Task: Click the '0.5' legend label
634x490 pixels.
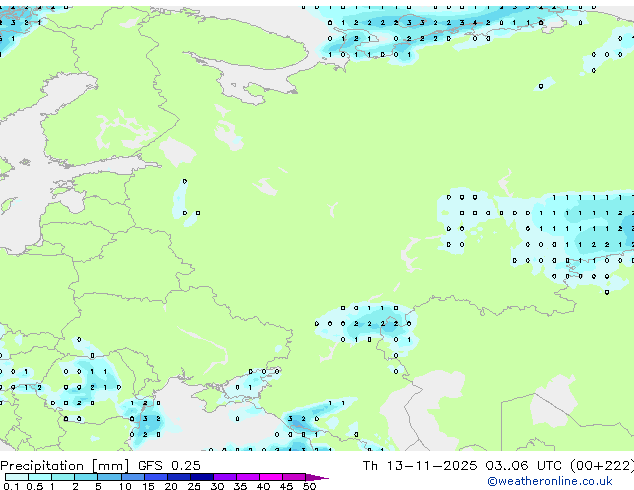Action: click(x=35, y=486)
